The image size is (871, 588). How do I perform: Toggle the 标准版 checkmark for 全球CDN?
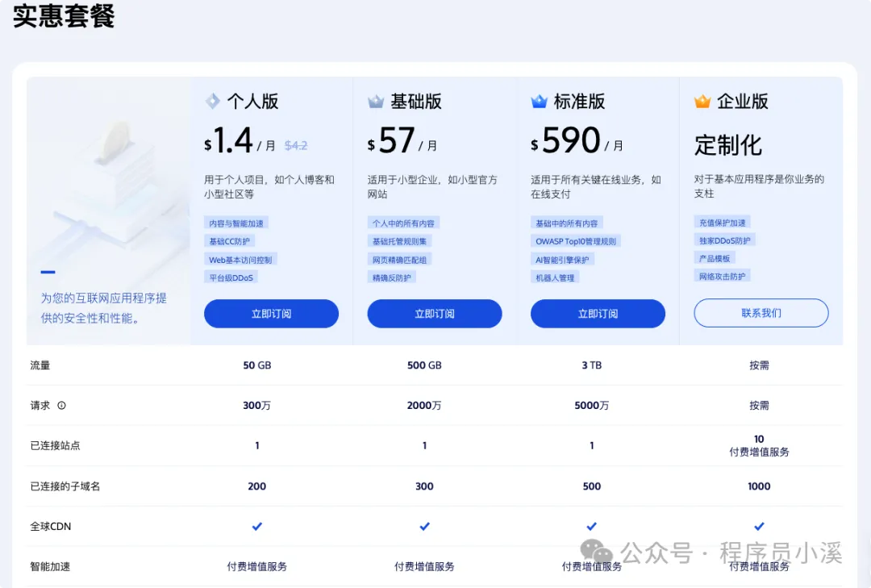pyautogui.click(x=591, y=526)
